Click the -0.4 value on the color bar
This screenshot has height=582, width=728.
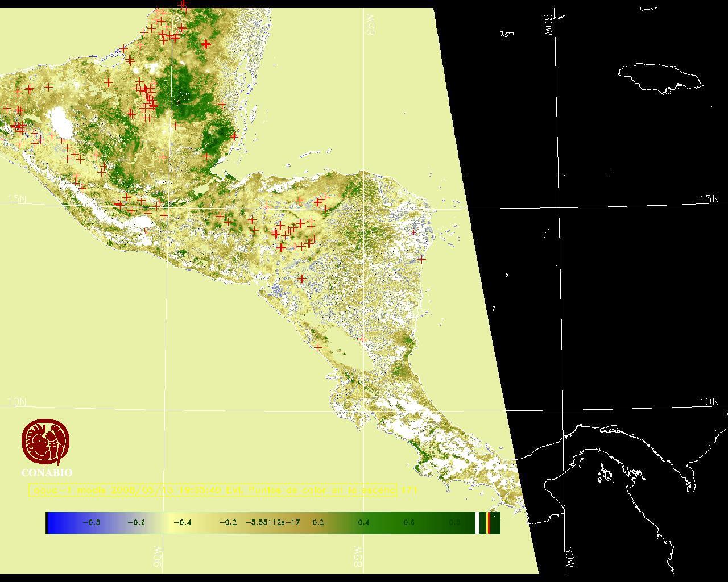pyautogui.click(x=182, y=522)
